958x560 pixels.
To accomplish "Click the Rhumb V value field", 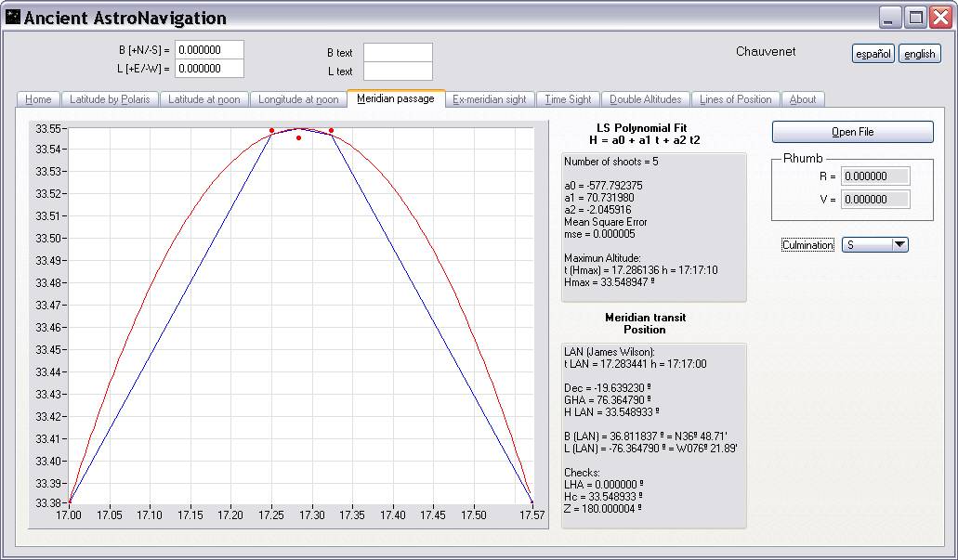I will click(x=874, y=199).
